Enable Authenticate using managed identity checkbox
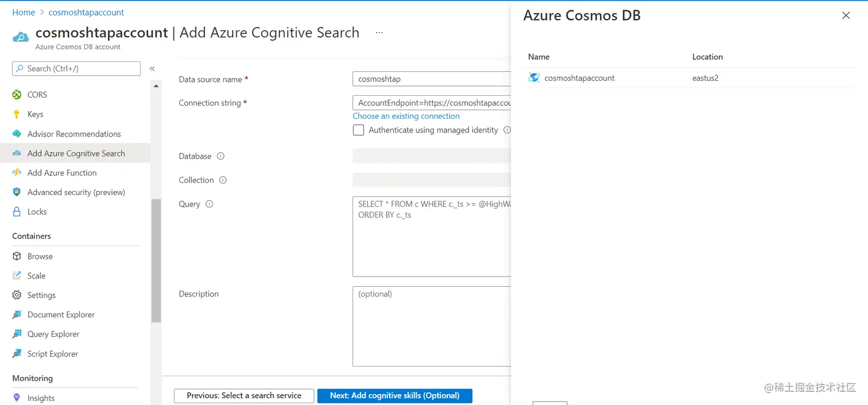 tap(358, 130)
